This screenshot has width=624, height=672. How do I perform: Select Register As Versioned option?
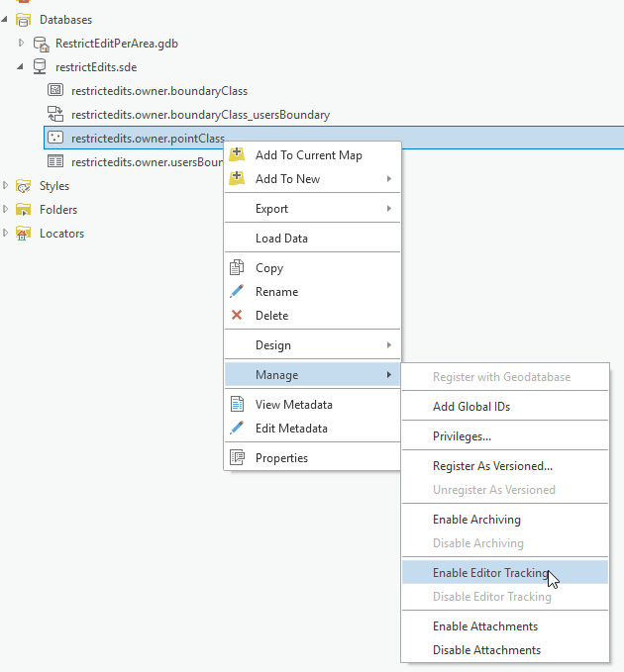[492, 466]
